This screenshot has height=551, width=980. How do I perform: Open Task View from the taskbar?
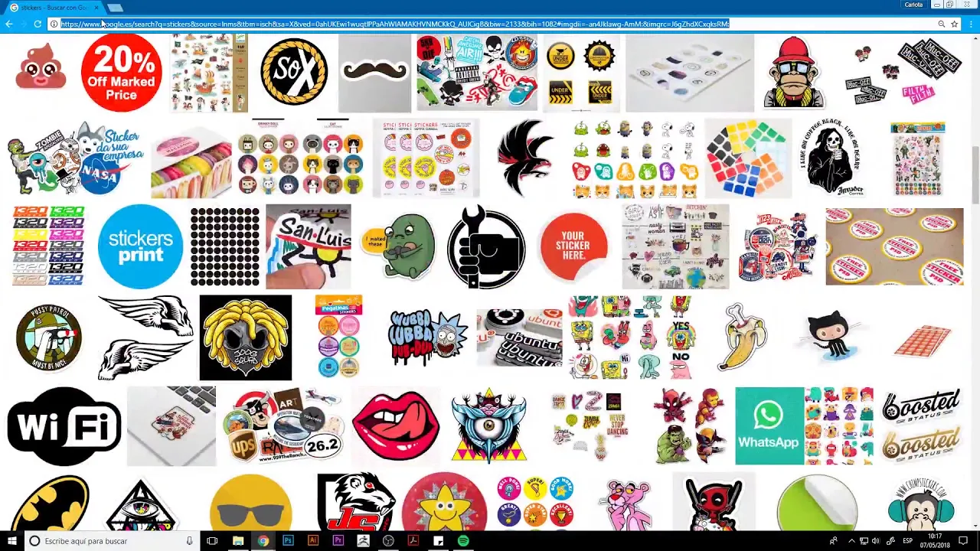(x=212, y=541)
